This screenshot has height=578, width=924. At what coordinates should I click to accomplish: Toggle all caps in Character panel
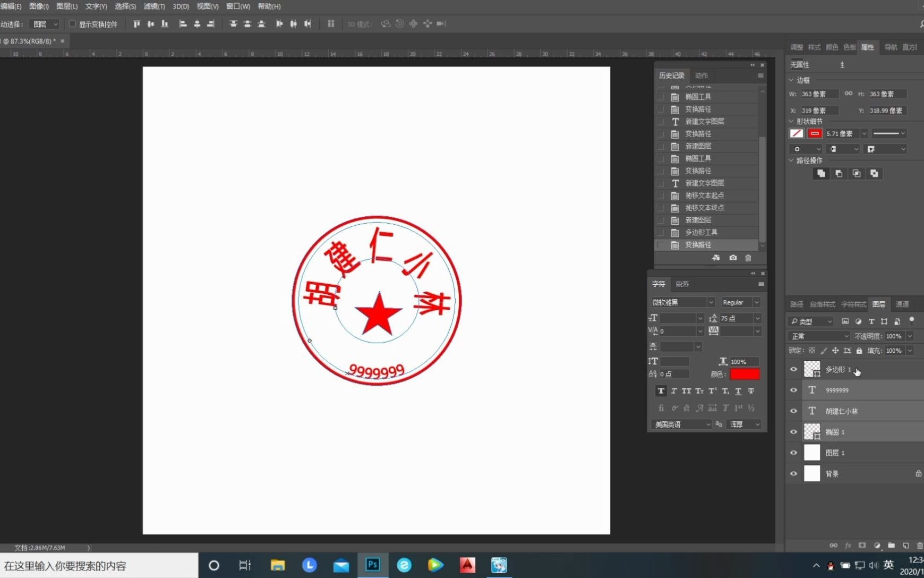coord(687,391)
